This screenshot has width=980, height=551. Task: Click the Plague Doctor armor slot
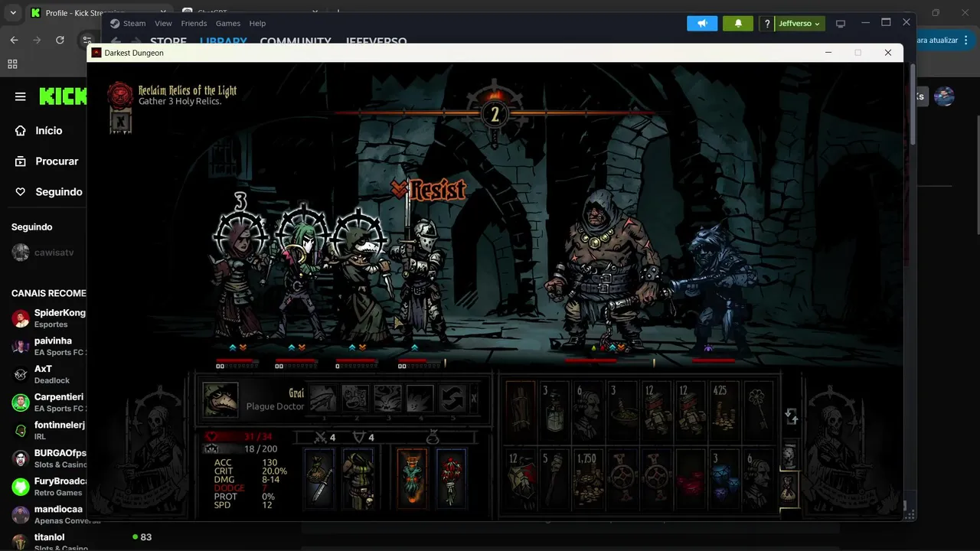(358, 478)
